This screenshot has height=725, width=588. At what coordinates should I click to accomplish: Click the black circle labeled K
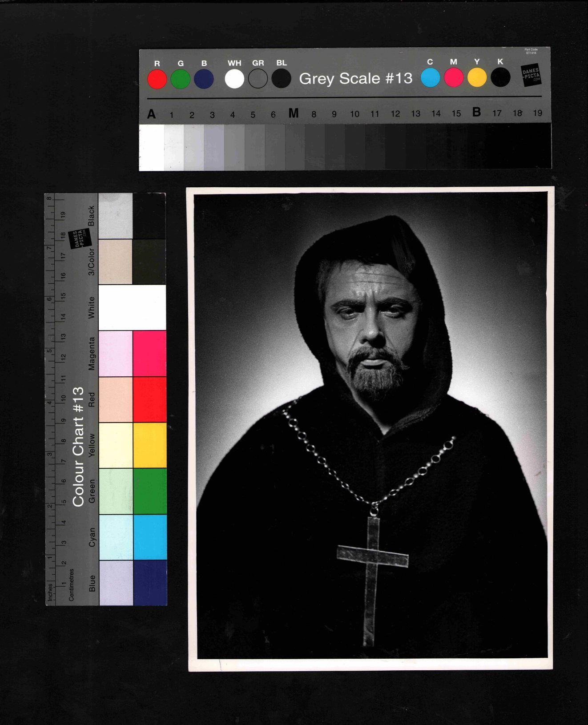click(500, 78)
